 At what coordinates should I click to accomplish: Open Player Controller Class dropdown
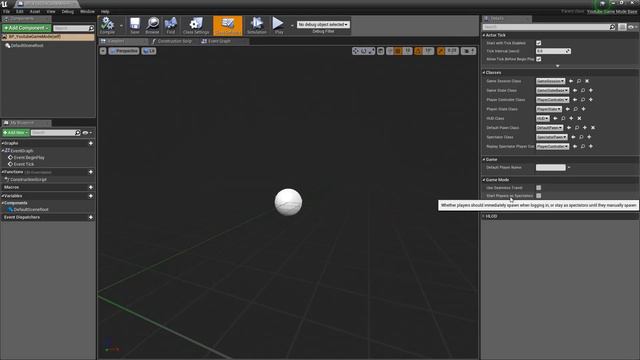click(552, 100)
